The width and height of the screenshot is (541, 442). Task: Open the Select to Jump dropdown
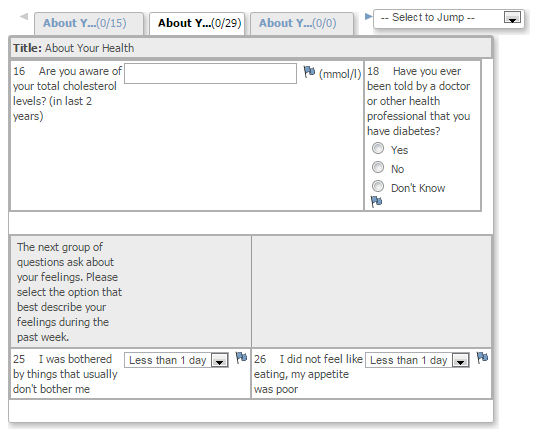click(449, 18)
